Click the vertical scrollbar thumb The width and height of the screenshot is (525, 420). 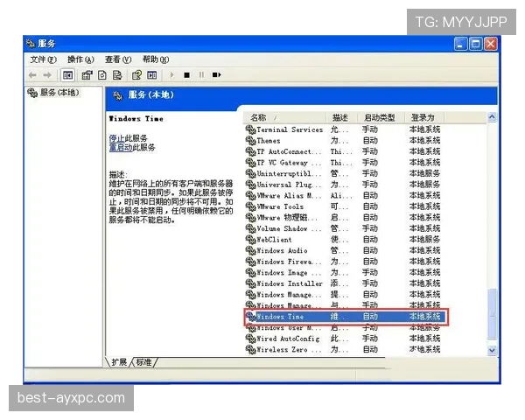[492, 314]
